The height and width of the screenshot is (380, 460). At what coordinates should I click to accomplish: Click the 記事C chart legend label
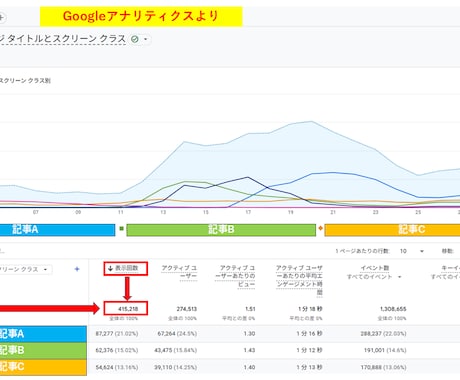pyautogui.click(x=392, y=230)
